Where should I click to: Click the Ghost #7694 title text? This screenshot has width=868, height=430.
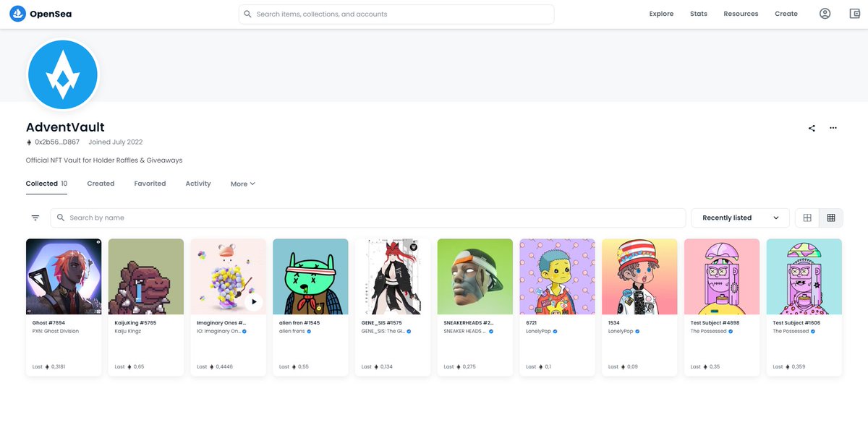[48, 322]
